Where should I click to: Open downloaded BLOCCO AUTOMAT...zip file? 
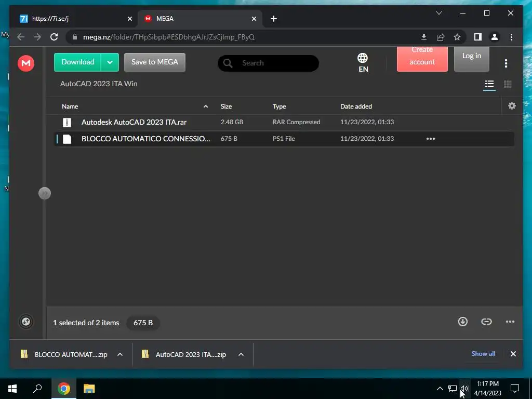click(x=64, y=354)
